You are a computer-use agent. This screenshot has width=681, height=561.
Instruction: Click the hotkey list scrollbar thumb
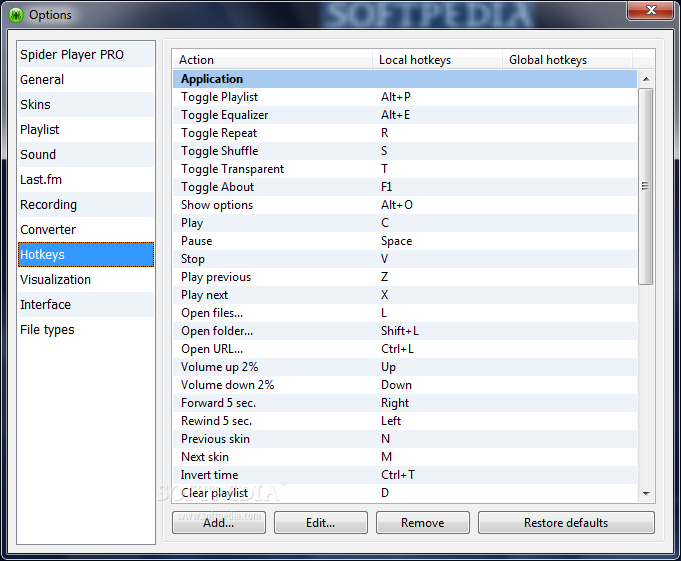pyautogui.click(x=646, y=186)
